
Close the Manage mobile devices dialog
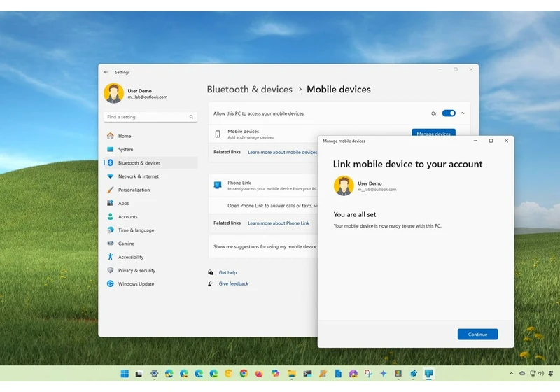click(x=506, y=141)
